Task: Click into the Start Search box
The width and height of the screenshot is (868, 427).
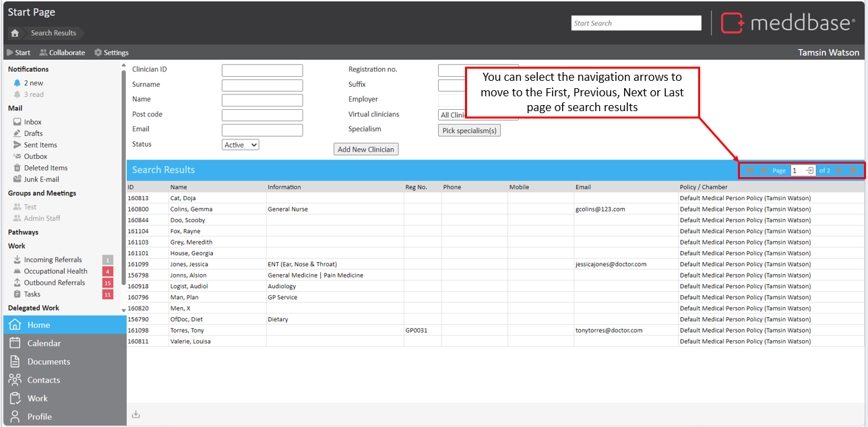Action: pos(635,23)
